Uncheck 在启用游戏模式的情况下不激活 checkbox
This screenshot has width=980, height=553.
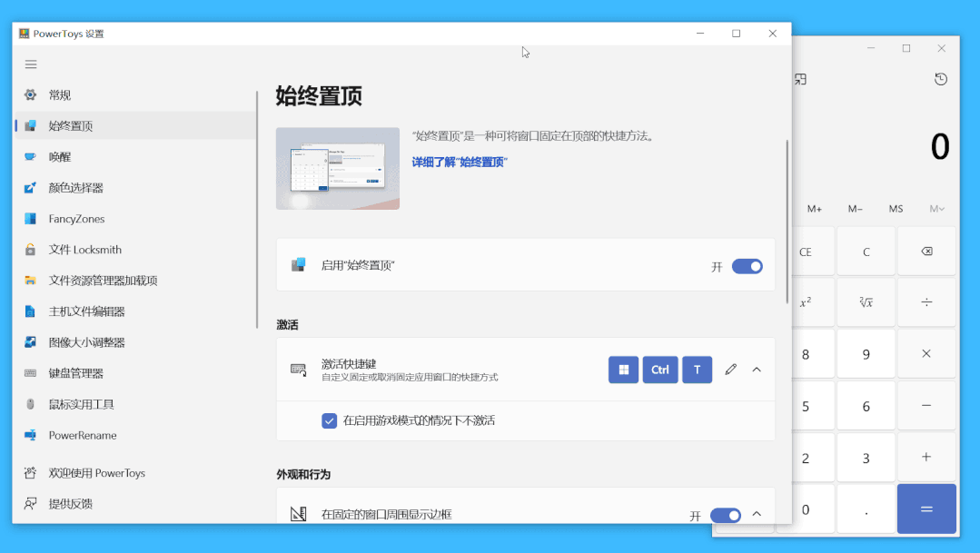click(x=330, y=420)
